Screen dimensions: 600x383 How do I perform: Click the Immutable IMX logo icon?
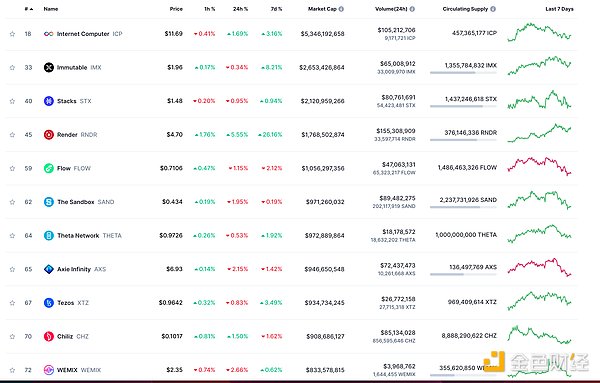tap(49, 67)
